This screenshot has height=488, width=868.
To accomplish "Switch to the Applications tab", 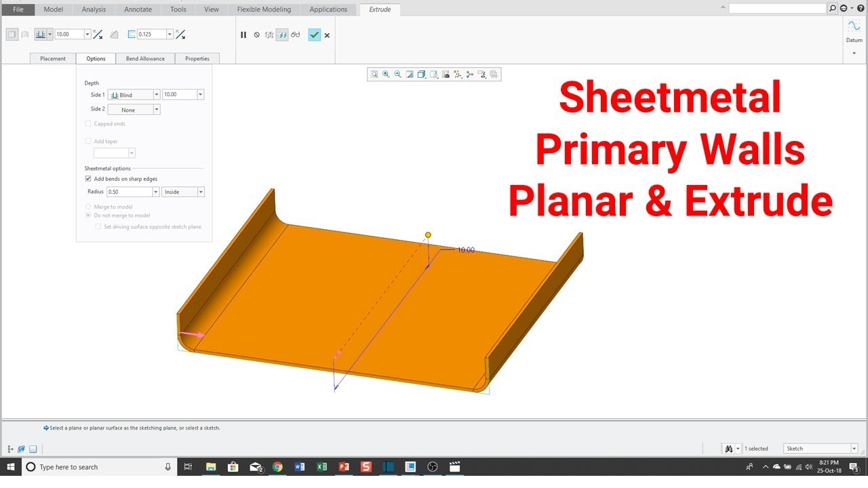I will coord(328,9).
